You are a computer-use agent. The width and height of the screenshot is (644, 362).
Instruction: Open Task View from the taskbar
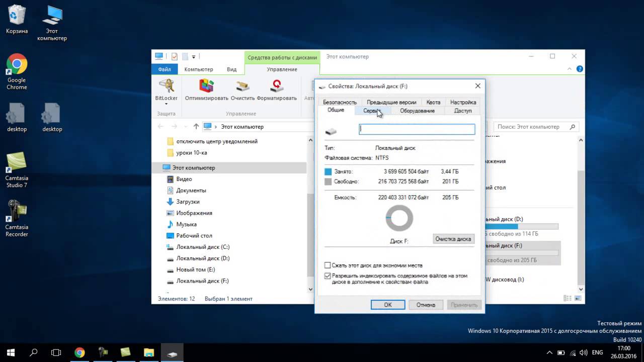click(56, 353)
